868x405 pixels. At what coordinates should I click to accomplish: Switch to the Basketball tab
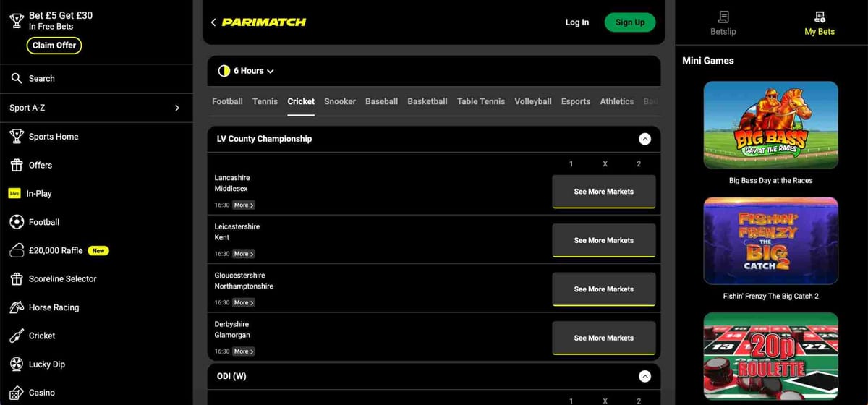(427, 101)
